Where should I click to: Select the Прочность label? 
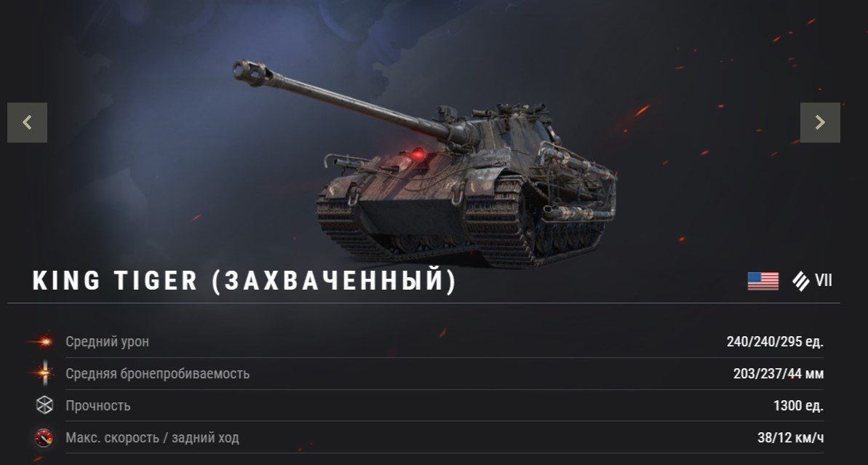98,406
